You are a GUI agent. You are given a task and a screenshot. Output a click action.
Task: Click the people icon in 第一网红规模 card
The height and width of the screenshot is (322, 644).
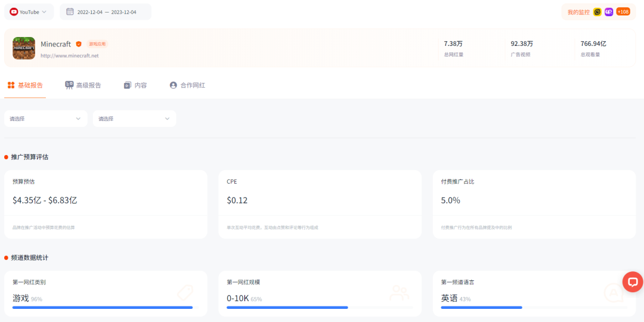click(x=399, y=293)
